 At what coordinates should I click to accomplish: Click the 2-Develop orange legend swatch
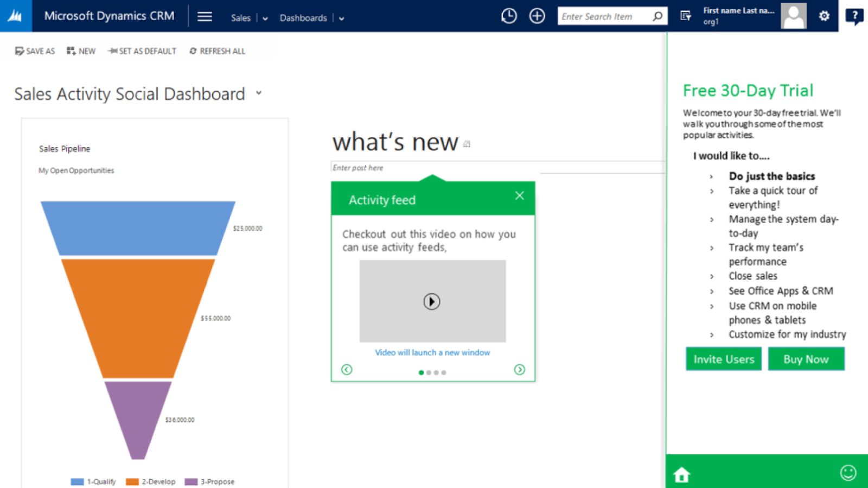[x=132, y=481]
